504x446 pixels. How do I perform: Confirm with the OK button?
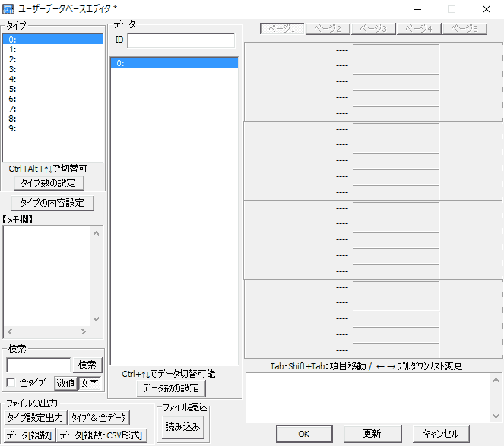304,434
